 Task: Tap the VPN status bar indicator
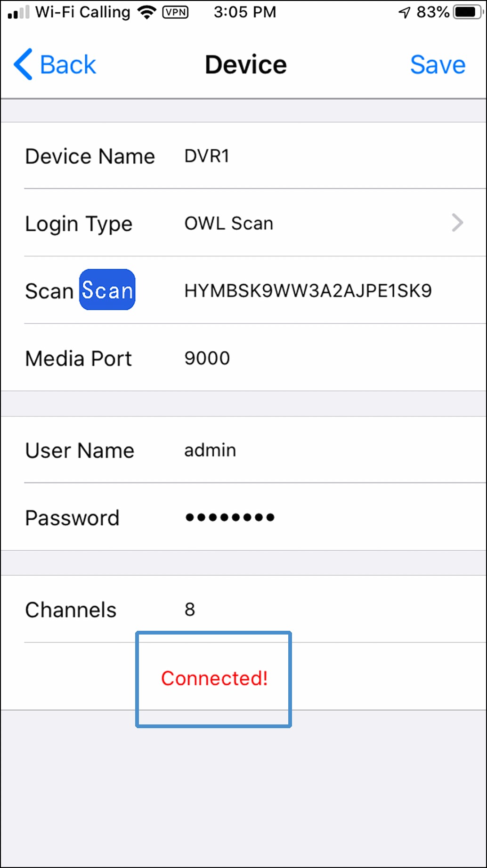[175, 12]
